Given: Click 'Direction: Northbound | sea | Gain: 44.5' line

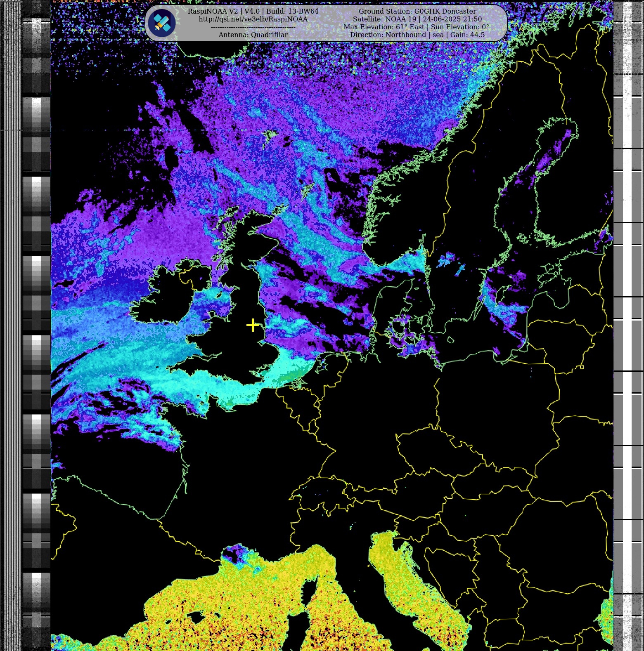Looking at the screenshot, I should [x=417, y=35].
